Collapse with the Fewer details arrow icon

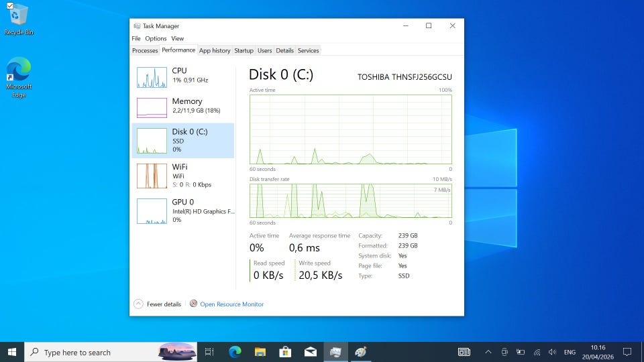(x=138, y=304)
